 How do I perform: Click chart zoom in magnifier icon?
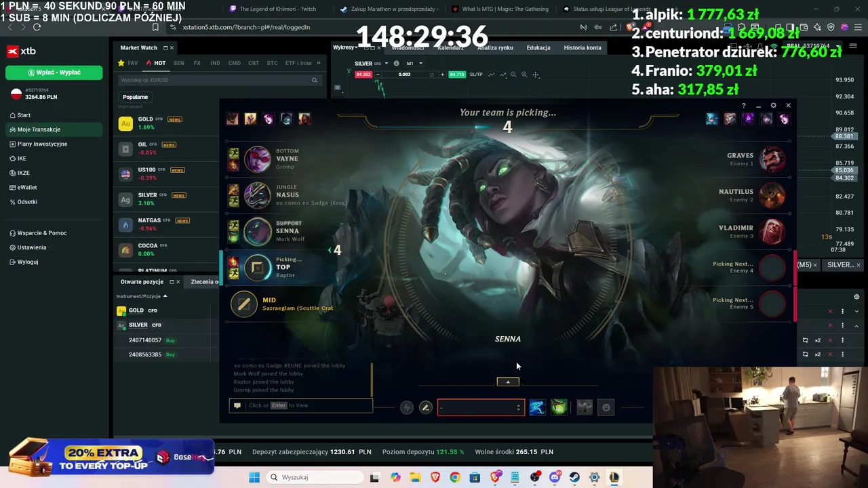pyautogui.click(x=524, y=75)
